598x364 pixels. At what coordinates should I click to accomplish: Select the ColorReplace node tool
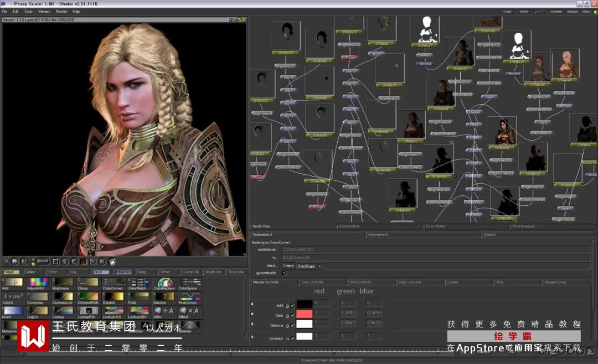[x=164, y=283]
